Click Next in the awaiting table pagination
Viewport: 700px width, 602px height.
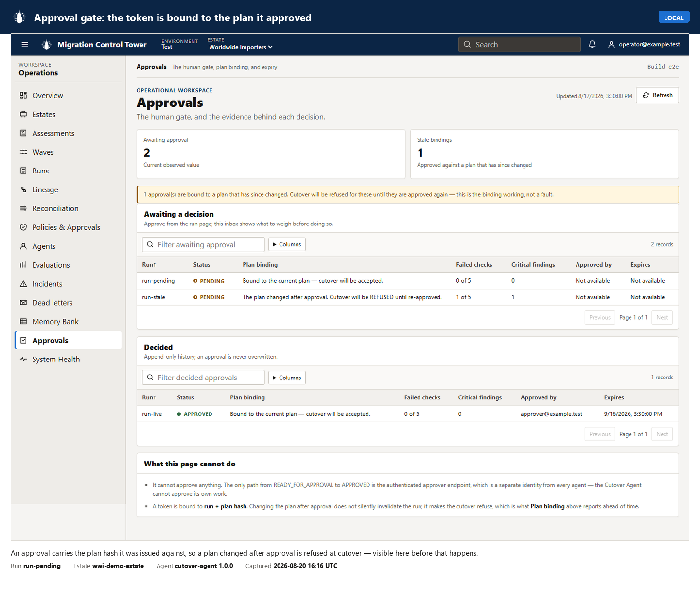[x=662, y=318]
